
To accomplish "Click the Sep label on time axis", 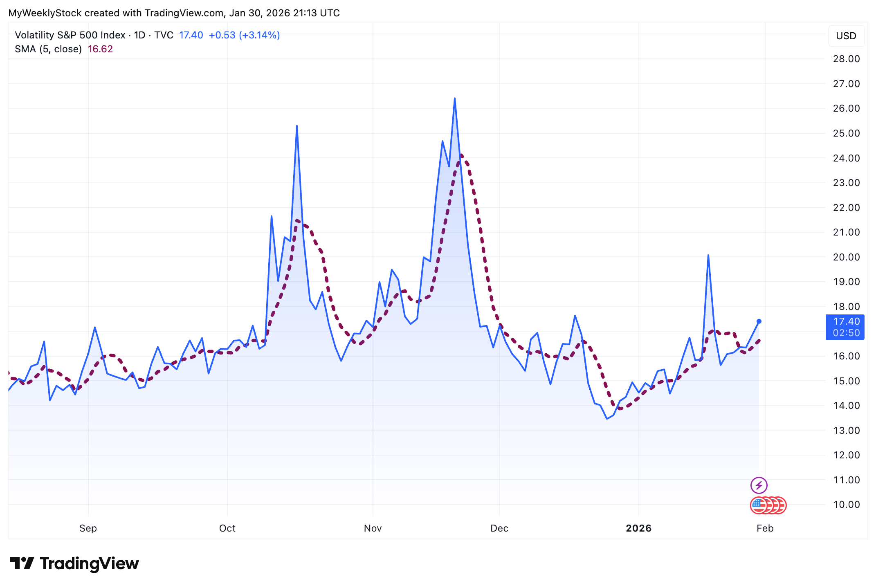I will point(88,528).
